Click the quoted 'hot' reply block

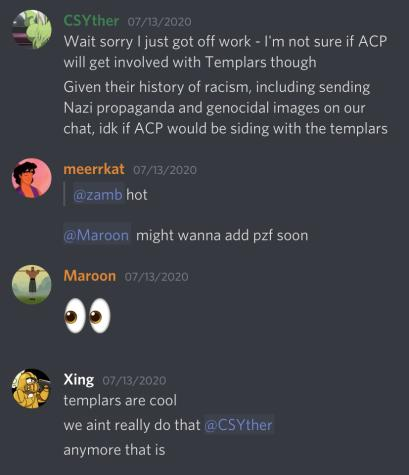[106, 195]
